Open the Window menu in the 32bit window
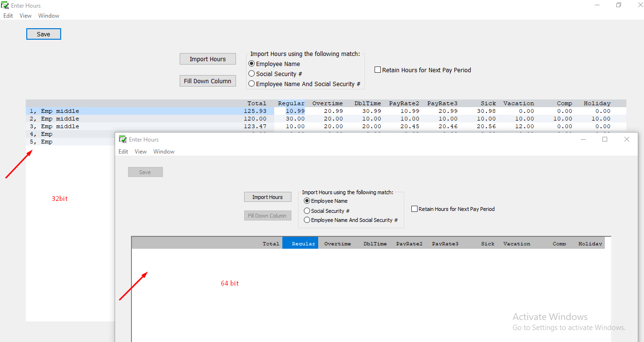Screen dimensions: 644x342 click(x=49, y=16)
